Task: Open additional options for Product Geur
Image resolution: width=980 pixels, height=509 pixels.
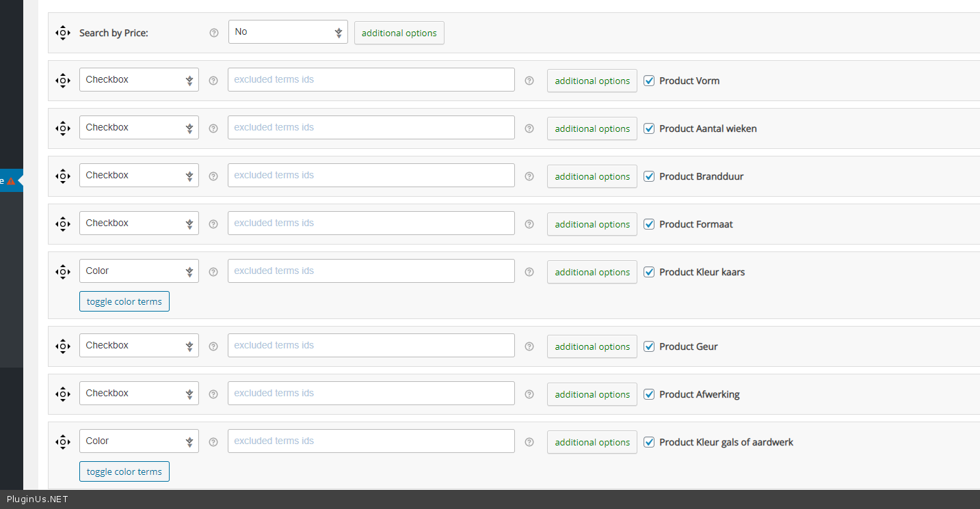Action: pos(592,346)
